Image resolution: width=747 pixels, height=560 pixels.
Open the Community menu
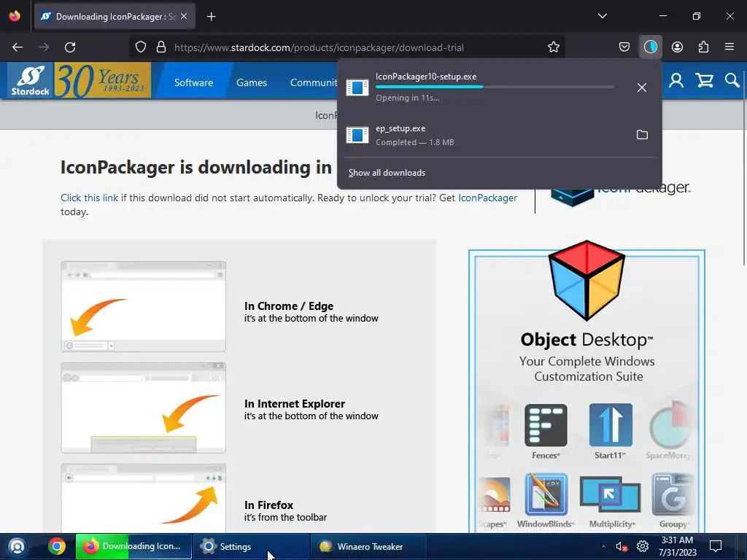coord(313,82)
